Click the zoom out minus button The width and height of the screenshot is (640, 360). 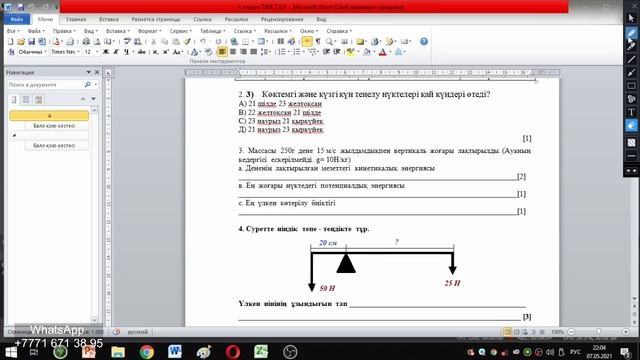pyautogui.click(x=571, y=332)
